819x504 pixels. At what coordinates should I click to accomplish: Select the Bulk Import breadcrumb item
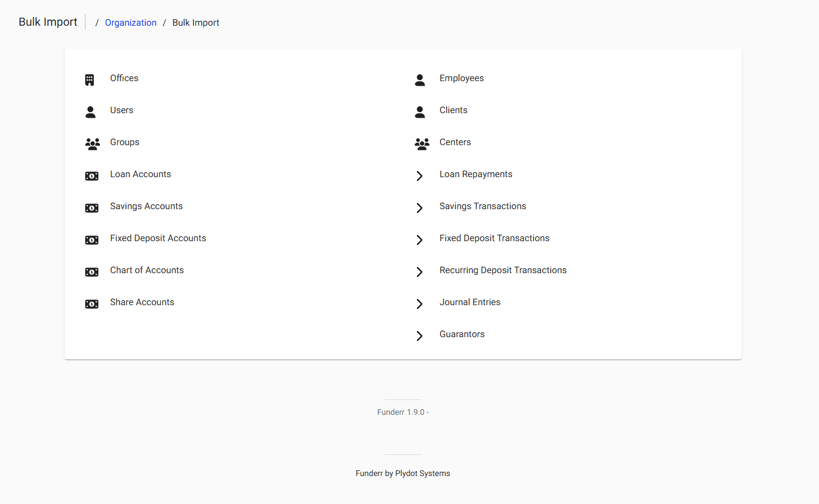coord(196,22)
